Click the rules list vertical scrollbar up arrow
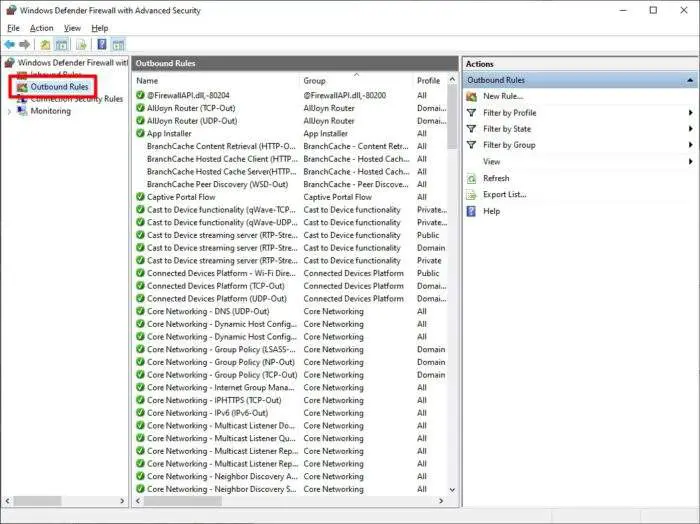Viewport: 700px width, 524px height. point(452,79)
